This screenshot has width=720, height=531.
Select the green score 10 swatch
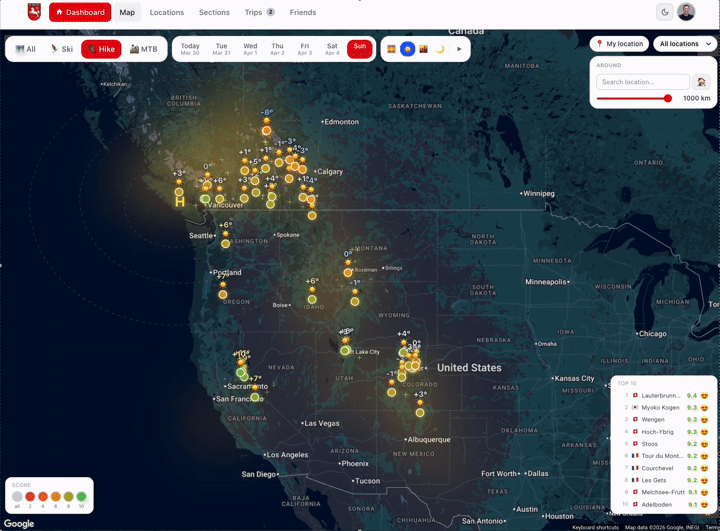(x=82, y=496)
